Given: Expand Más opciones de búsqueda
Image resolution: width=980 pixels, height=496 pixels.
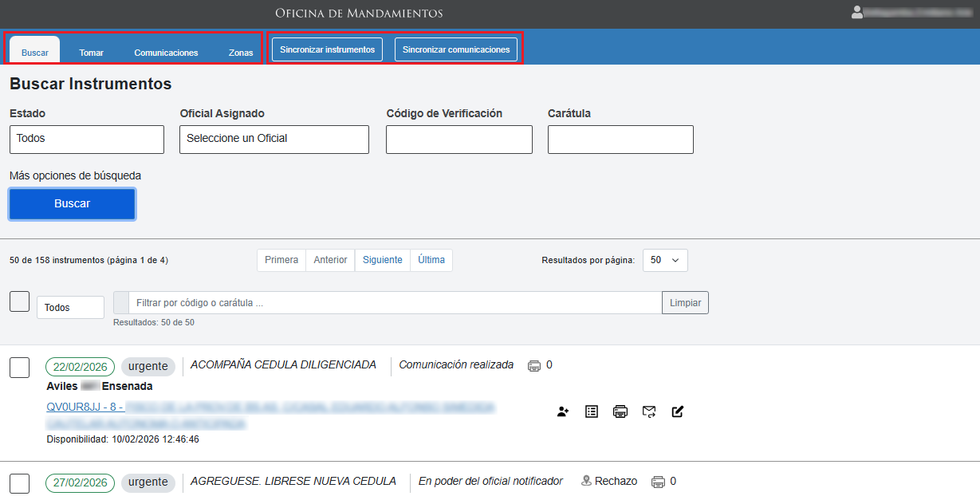Looking at the screenshot, I should [x=75, y=175].
